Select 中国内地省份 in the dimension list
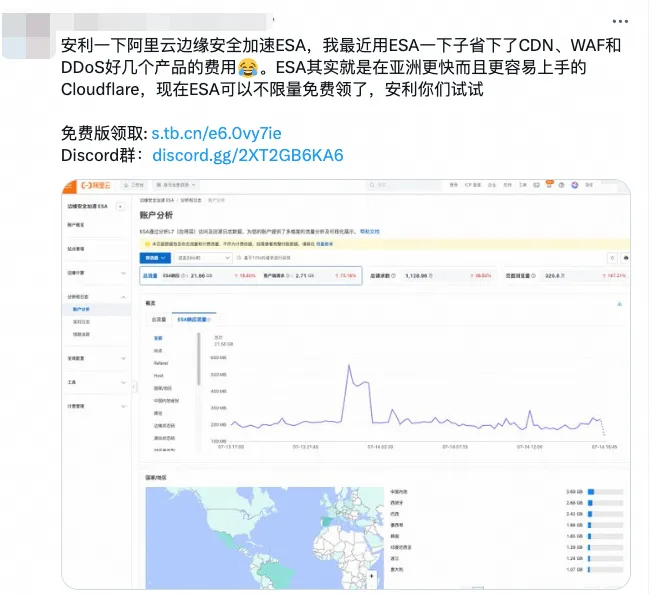This screenshot has width=651, height=595. click(166, 401)
